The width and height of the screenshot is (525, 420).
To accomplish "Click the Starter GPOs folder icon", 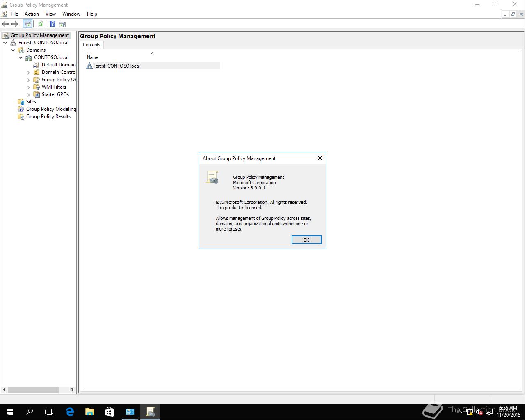I will [37, 94].
